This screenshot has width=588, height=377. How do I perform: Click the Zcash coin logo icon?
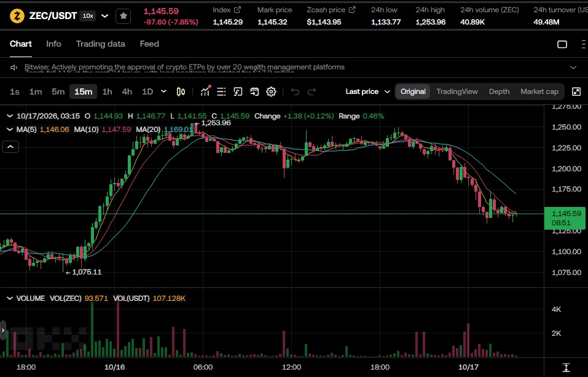tap(17, 16)
